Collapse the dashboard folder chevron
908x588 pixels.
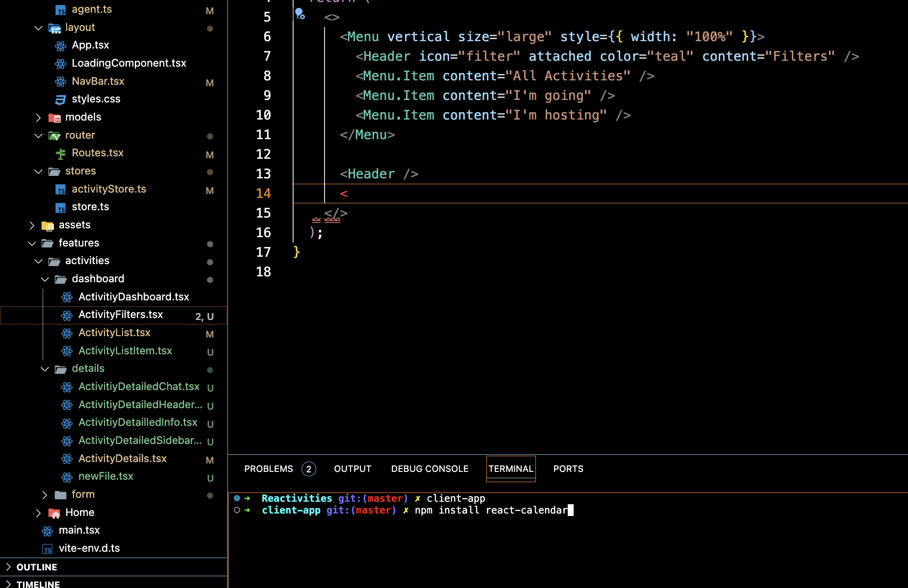click(x=45, y=279)
